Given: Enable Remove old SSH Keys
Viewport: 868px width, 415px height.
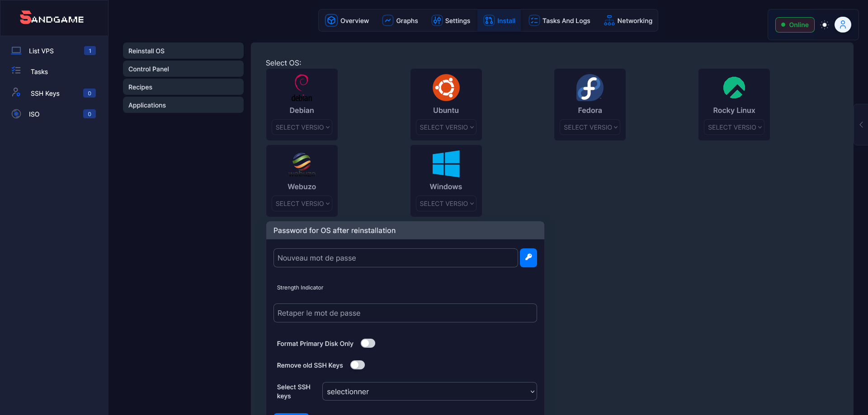Looking at the screenshot, I should [x=358, y=365].
